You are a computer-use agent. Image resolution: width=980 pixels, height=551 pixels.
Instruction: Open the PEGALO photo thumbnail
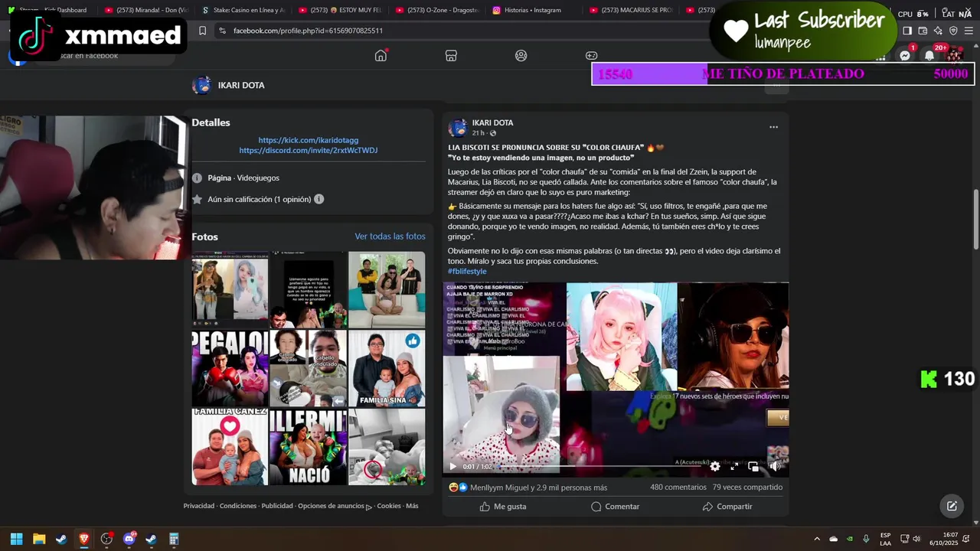[230, 368]
